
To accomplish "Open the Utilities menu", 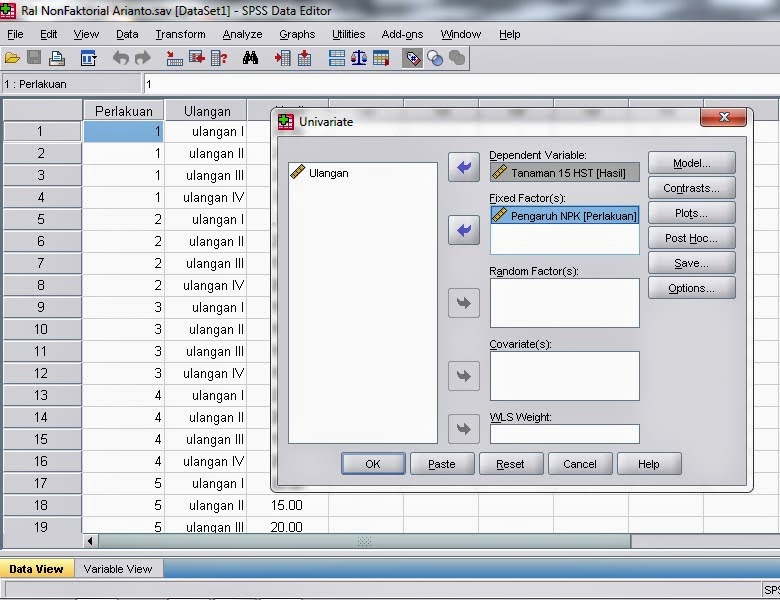I will 348,34.
